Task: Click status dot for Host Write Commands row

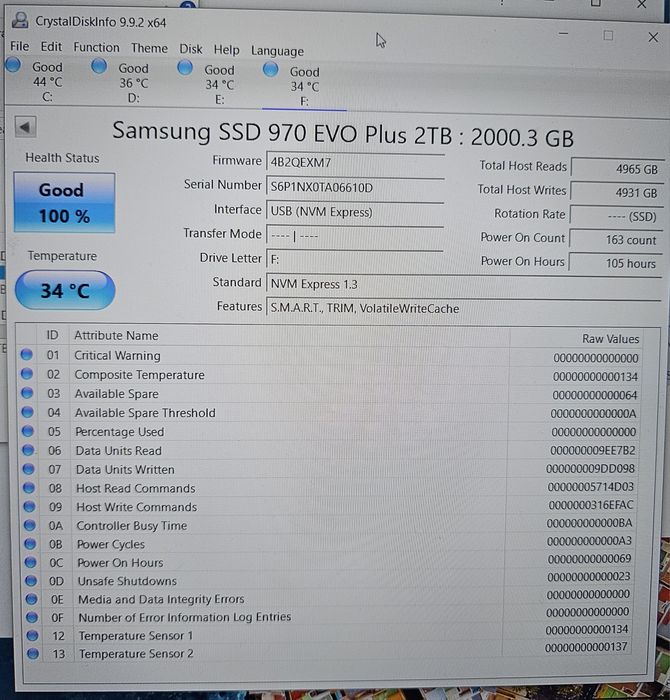Action: coord(29,506)
